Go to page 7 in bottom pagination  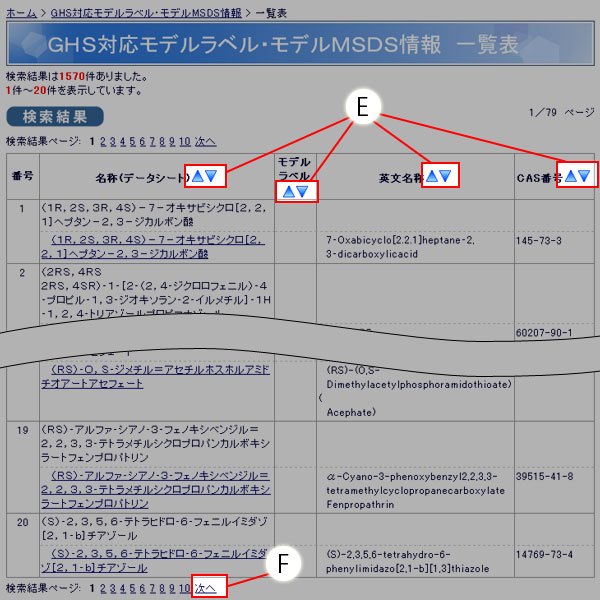coord(152,588)
